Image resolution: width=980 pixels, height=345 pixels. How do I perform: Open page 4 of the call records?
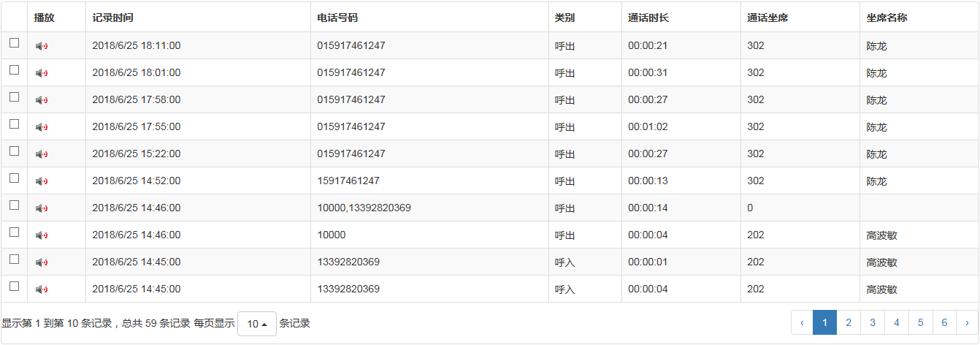click(x=896, y=322)
